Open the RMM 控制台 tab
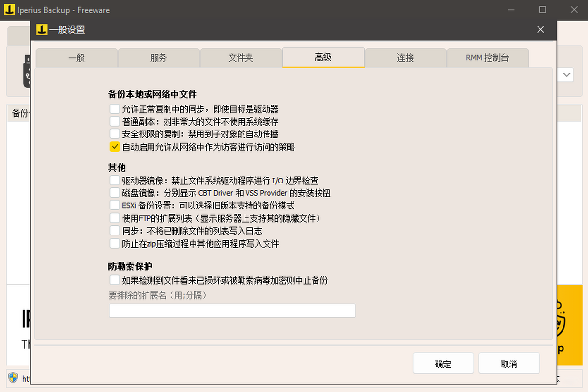 [487, 58]
